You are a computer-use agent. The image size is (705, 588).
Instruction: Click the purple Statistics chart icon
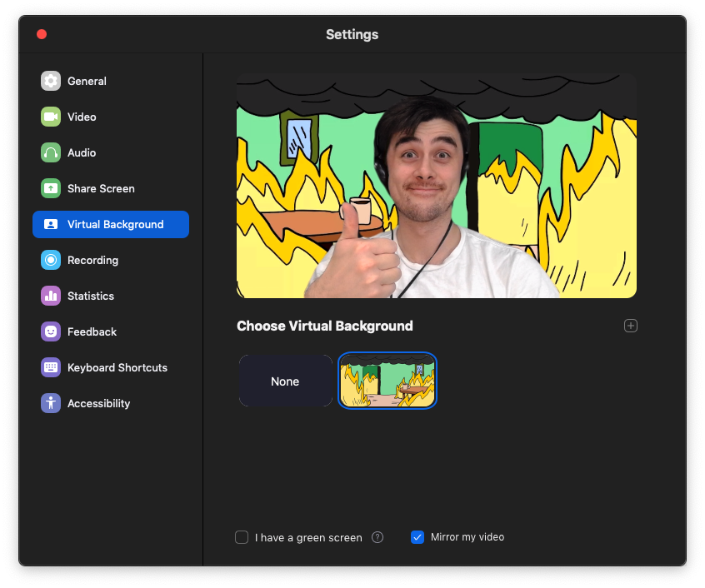(x=51, y=296)
